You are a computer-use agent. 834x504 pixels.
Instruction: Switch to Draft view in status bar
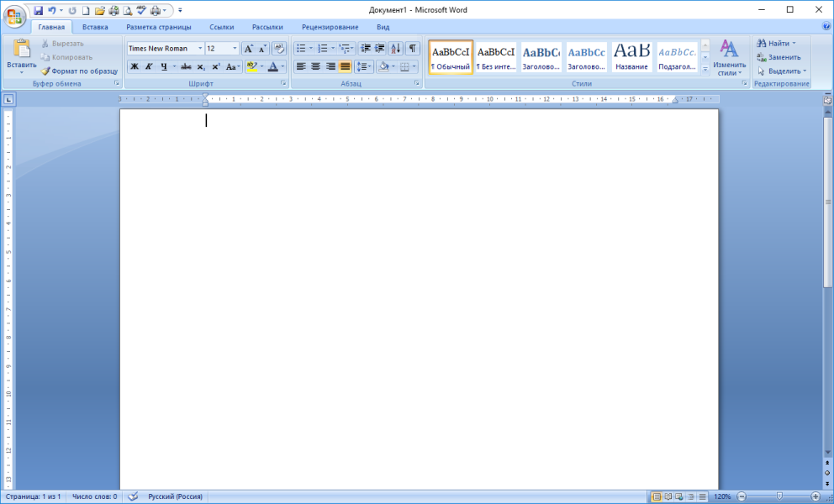(x=703, y=496)
